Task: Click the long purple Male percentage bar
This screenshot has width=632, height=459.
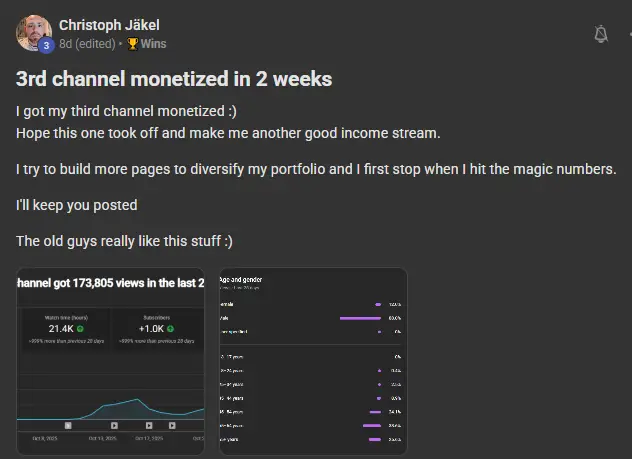Action: (x=360, y=318)
